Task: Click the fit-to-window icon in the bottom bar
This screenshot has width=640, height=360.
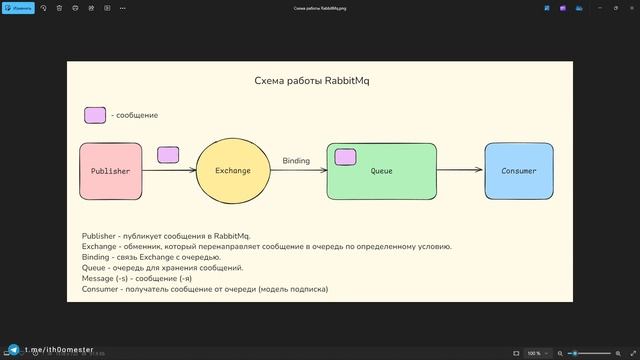Action: coord(516,353)
